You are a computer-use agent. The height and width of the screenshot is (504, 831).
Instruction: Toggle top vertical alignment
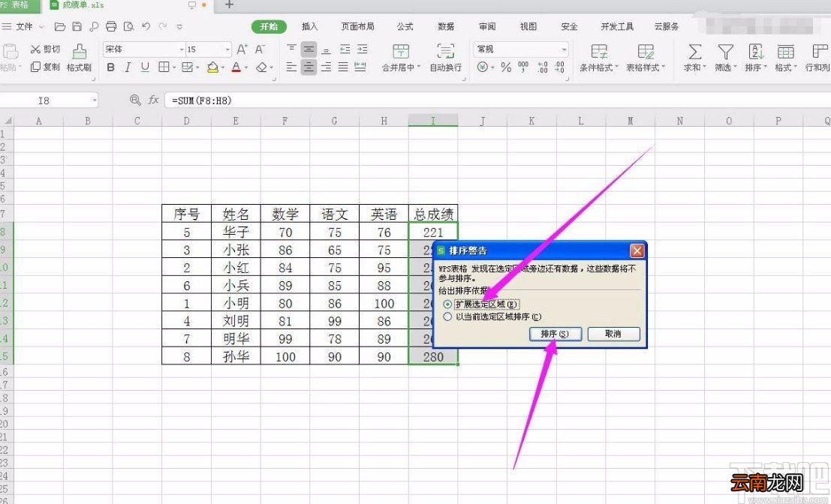(x=291, y=49)
